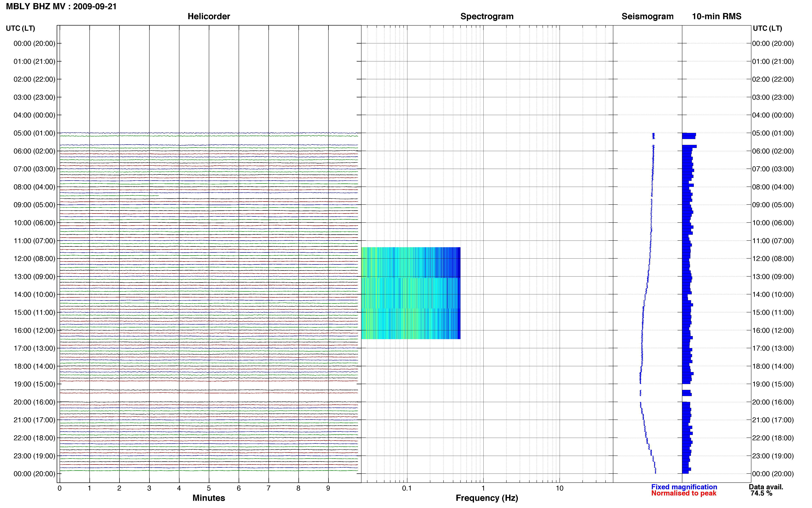Click the right '02:00 (22:00)' time label
Screen dimensions: 812x508
click(x=773, y=79)
